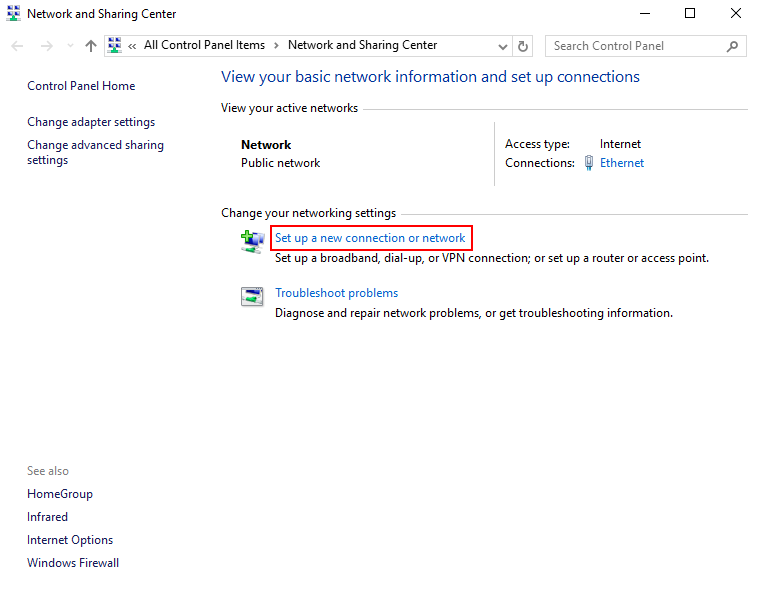Open Set up a new connection or network
The height and width of the screenshot is (589, 758).
(370, 238)
